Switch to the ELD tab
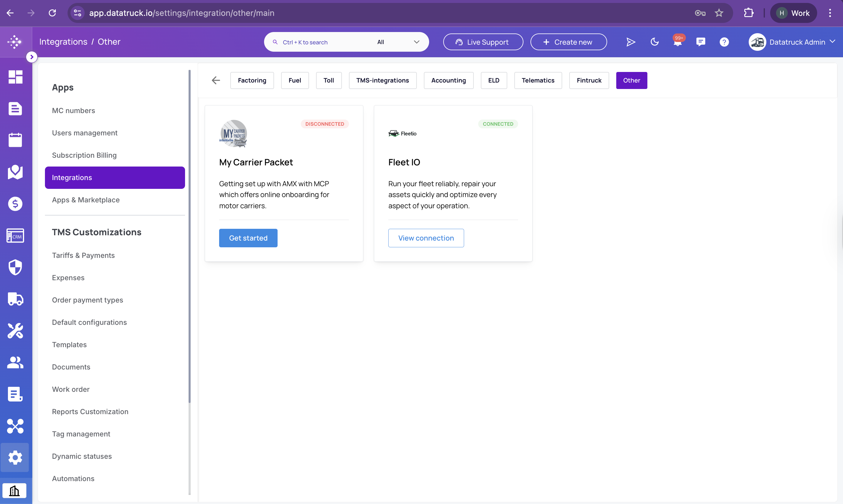 pos(494,80)
